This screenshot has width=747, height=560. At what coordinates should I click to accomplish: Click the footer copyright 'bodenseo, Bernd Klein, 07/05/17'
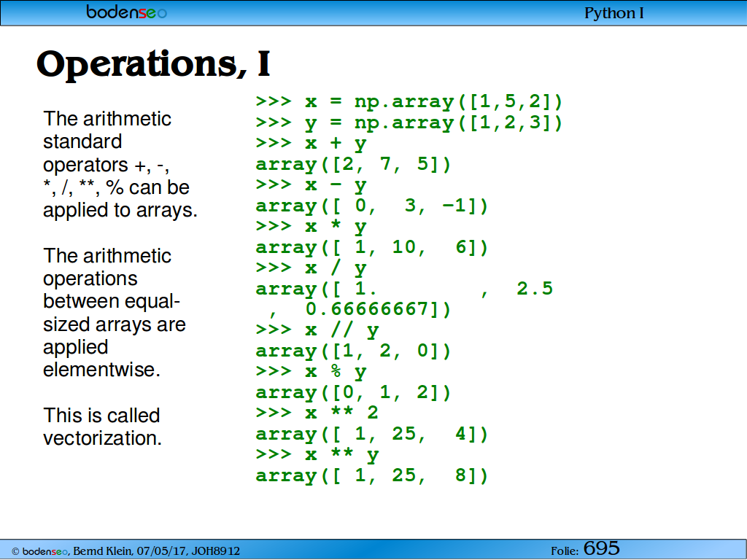click(105, 551)
